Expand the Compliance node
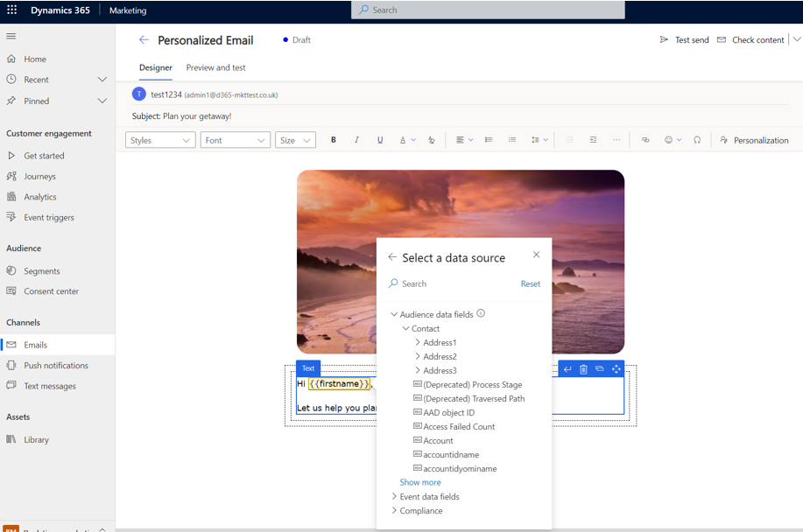Image resolution: width=803 pixels, height=532 pixels. click(x=394, y=510)
